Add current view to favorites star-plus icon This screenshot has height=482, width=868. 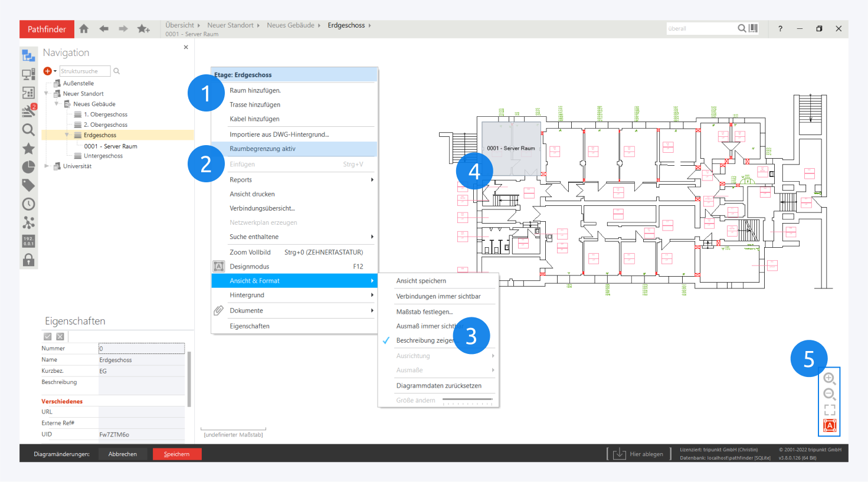(143, 29)
